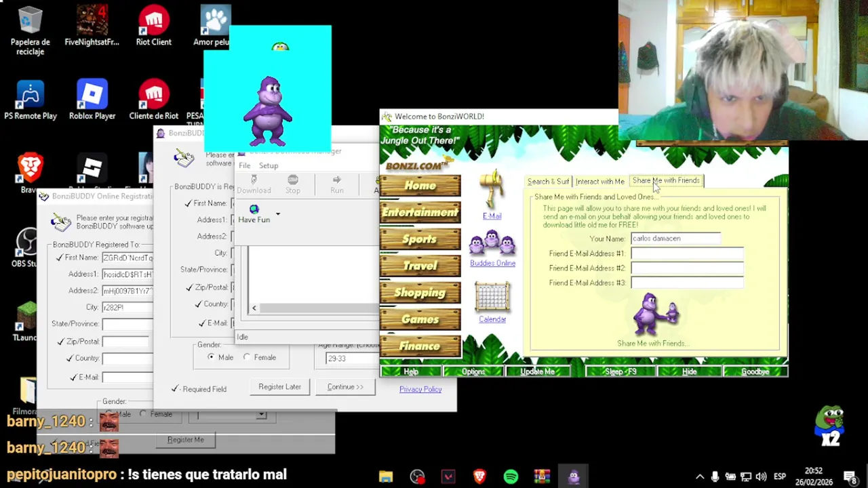Click the Hide button in BonziWORLD
This screenshot has width=868, height=488.
tap(689, 371)
